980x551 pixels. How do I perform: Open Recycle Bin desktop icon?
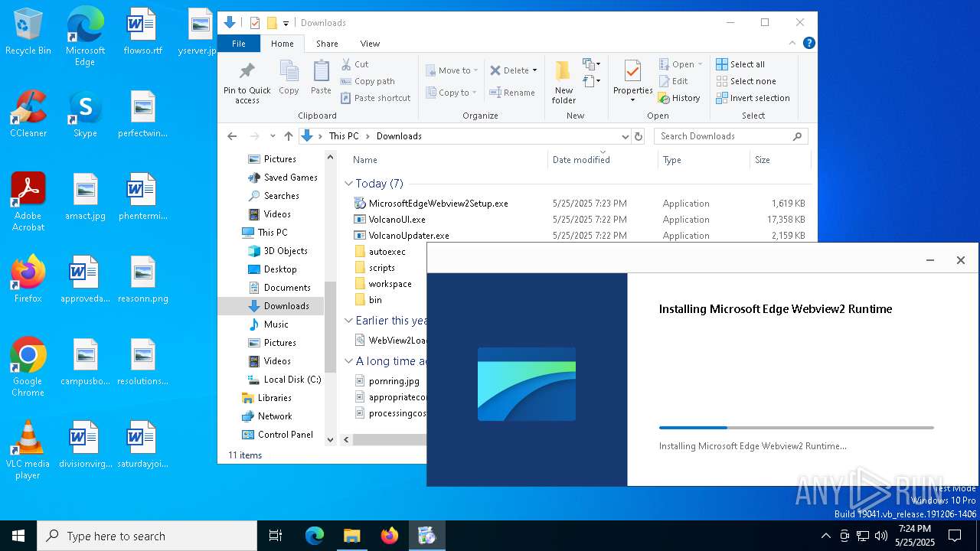click(28, 32)
